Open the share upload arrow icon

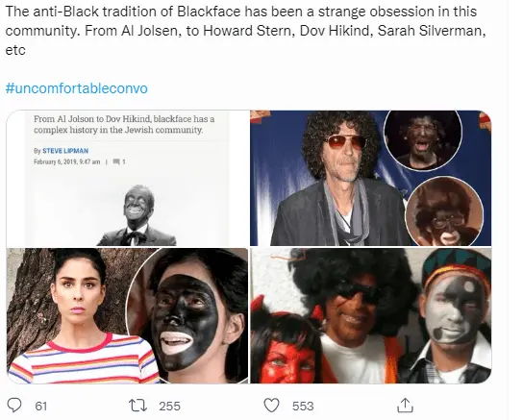click(x=406, y=406)
